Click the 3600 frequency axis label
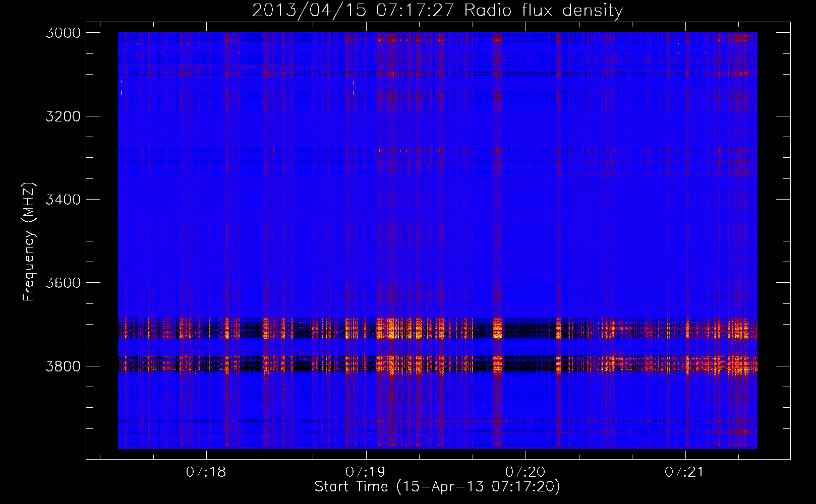 coord(63,283)
